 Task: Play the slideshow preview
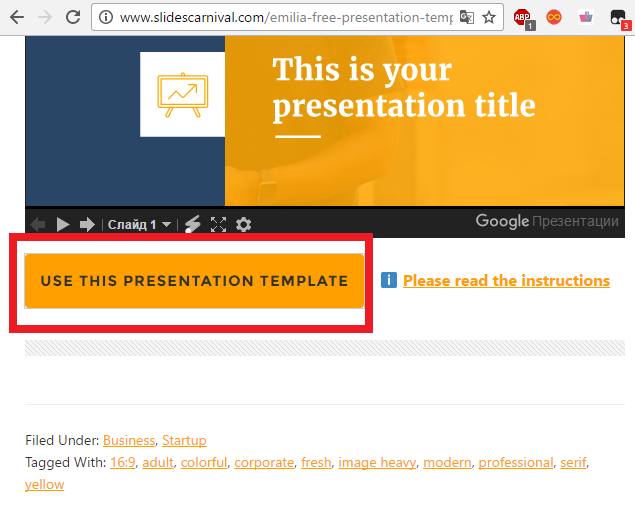click(x=63, y=225)
